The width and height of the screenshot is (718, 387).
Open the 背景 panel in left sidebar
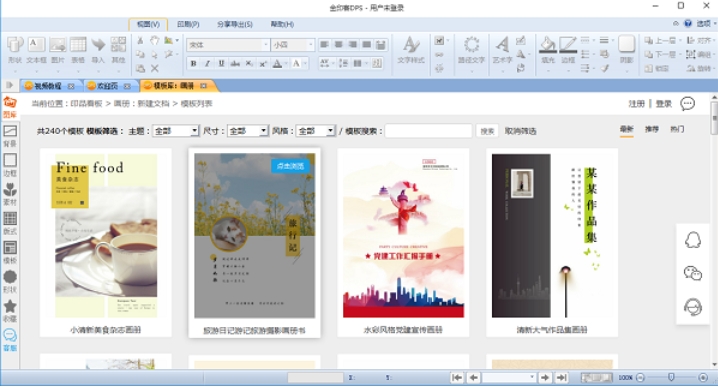[10, 136]
